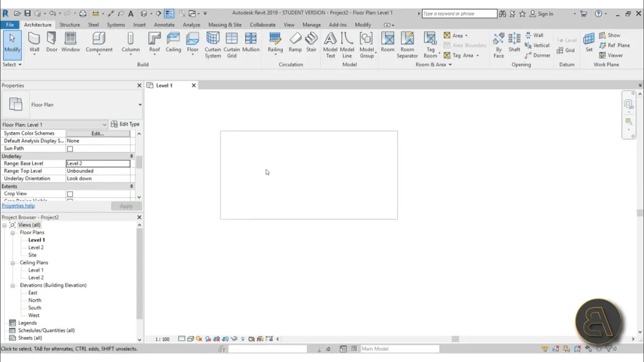Select the Wall tool in Build panel
Image resolution: width=644 pixels, height=362 pixels.
34,42
